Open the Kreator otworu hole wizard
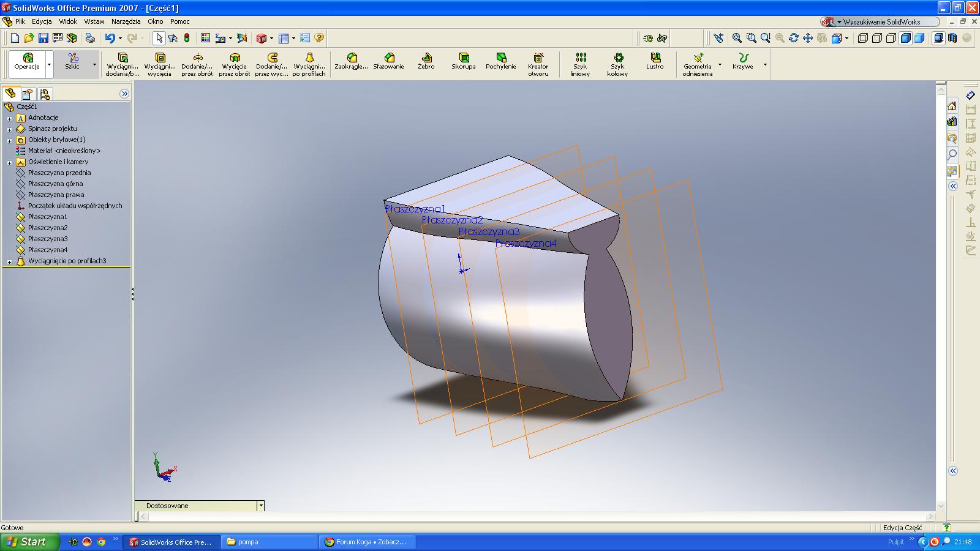The height and width of the screenshot is (551, 980). point(538,64)
